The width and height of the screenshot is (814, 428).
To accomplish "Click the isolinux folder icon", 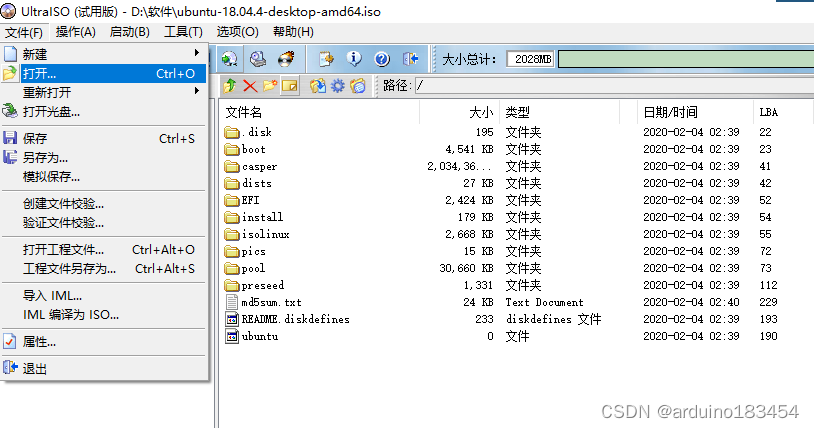I will coord(232,235).
